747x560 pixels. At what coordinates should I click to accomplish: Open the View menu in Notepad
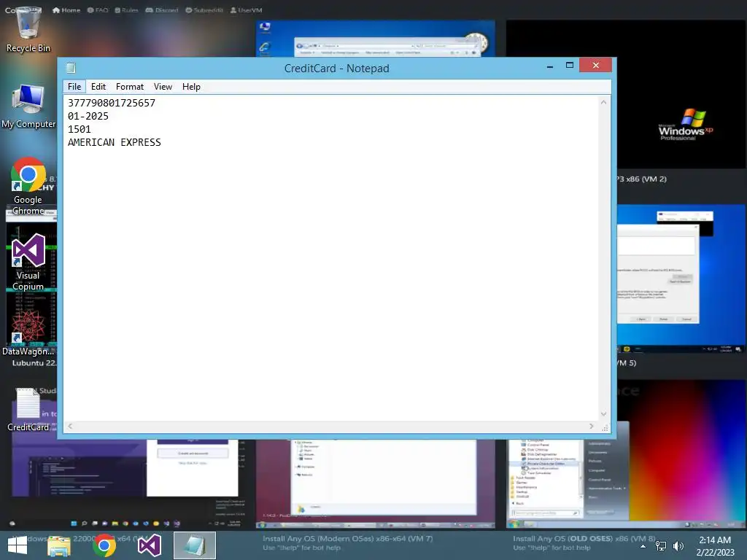(163, 87)
